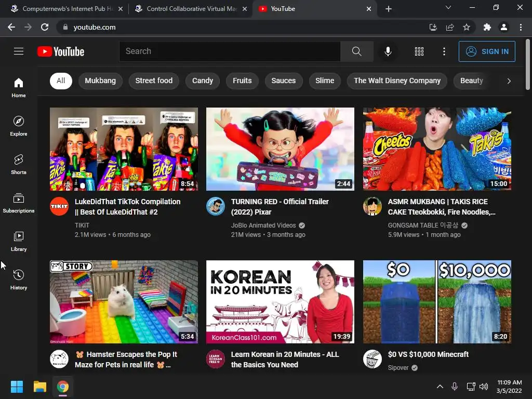This screenshot has width=532, height=399.
Task: Click the Sipover channel name
Action: (x=398, y=368)
